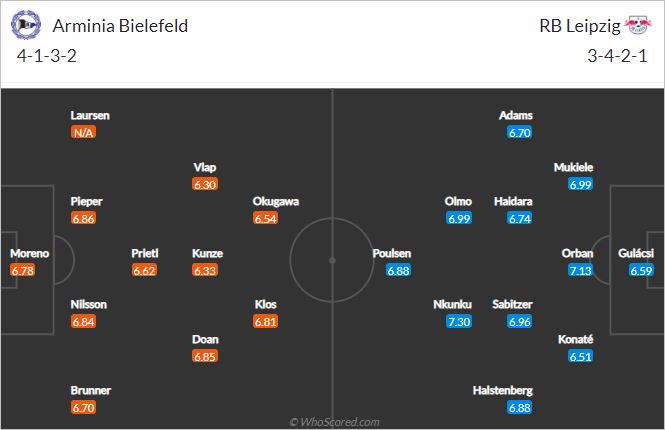
Task: Click Doan's 6.85 rating badge
Action: click(205, 356)
